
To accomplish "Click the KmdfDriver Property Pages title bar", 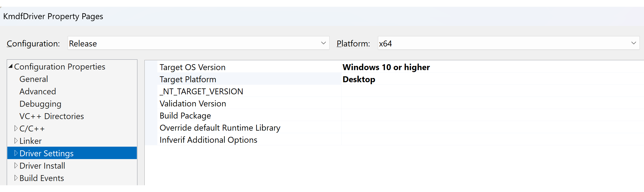I will [x=322, y=16].
